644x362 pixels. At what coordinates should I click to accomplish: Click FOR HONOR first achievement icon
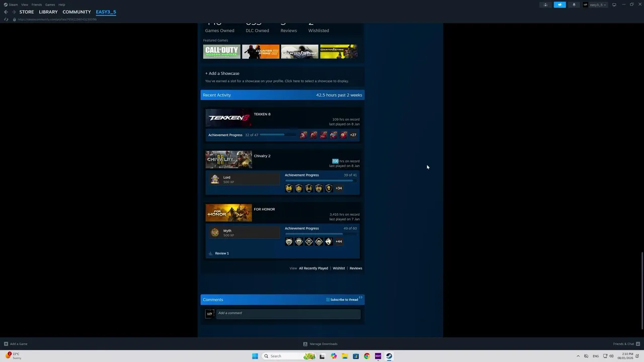click(289, 241)
